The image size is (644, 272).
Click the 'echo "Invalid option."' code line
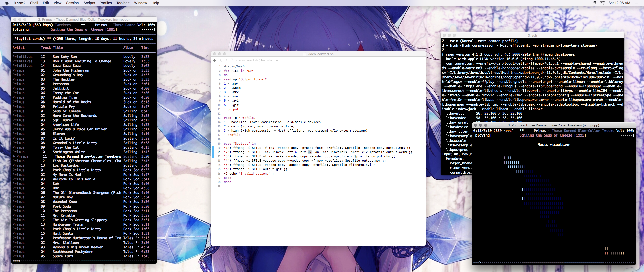point(250,174)
